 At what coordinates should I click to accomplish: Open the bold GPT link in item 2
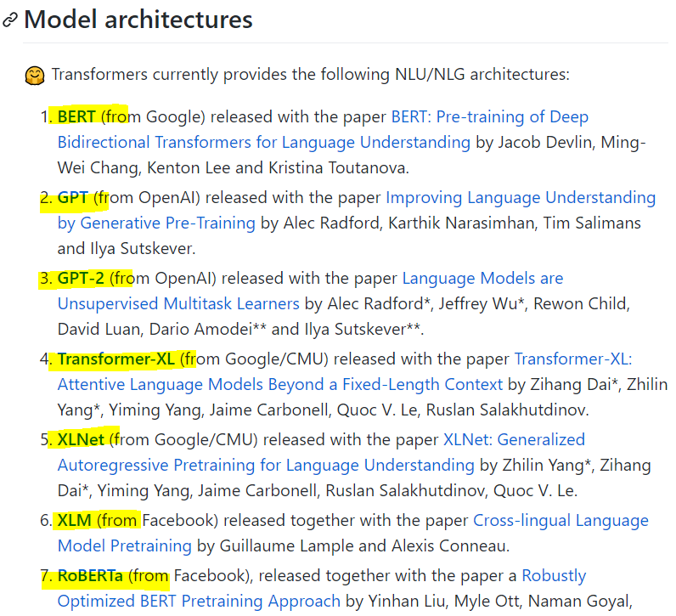point(73,198)
